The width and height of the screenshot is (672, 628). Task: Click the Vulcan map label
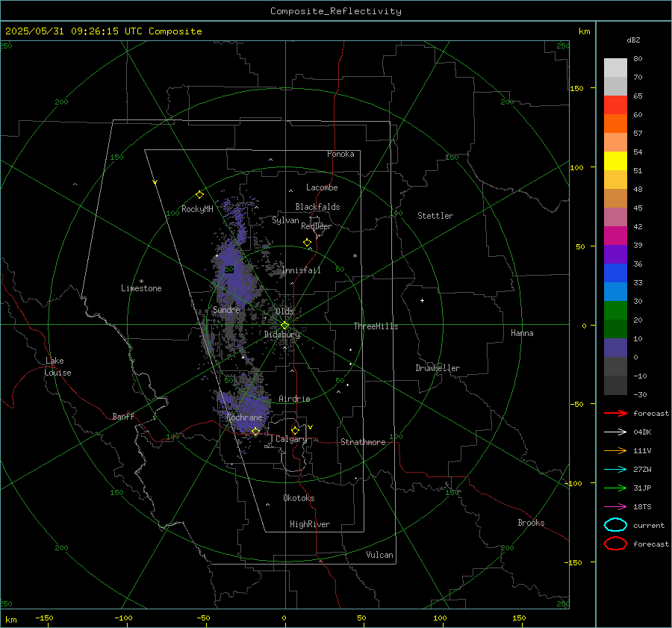pyautogui.click(x=379, y=555)
